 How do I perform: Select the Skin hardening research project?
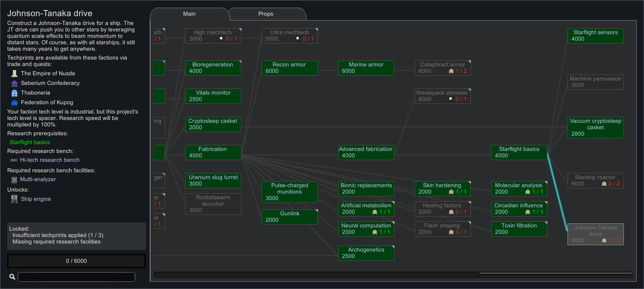tap(443, 189)
